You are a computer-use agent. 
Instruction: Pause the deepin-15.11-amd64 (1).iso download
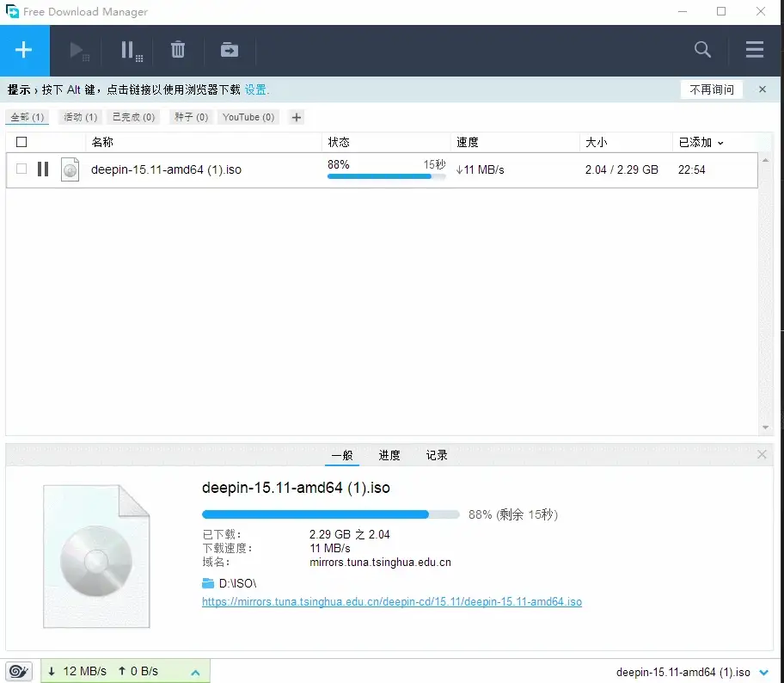(43, 169)
